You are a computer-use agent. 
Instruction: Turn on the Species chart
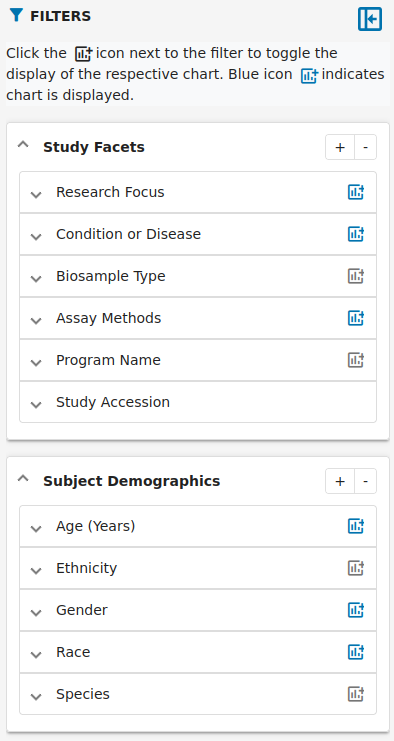point(356,694)
